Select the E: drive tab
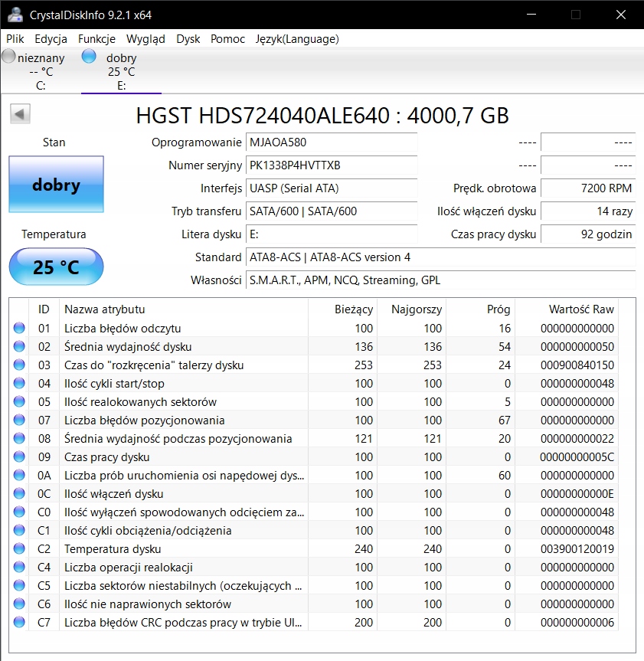This screenshot has height=661, width=644. (119, 69)
